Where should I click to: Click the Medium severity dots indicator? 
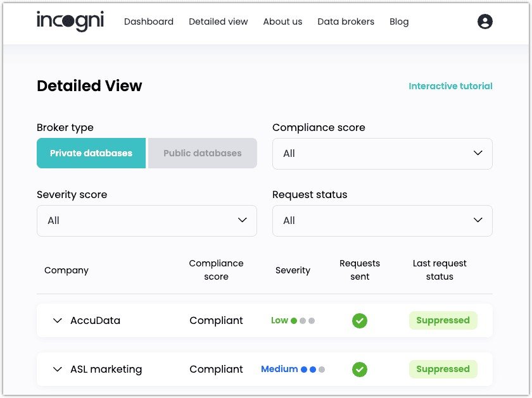click(x=313, y=370)
